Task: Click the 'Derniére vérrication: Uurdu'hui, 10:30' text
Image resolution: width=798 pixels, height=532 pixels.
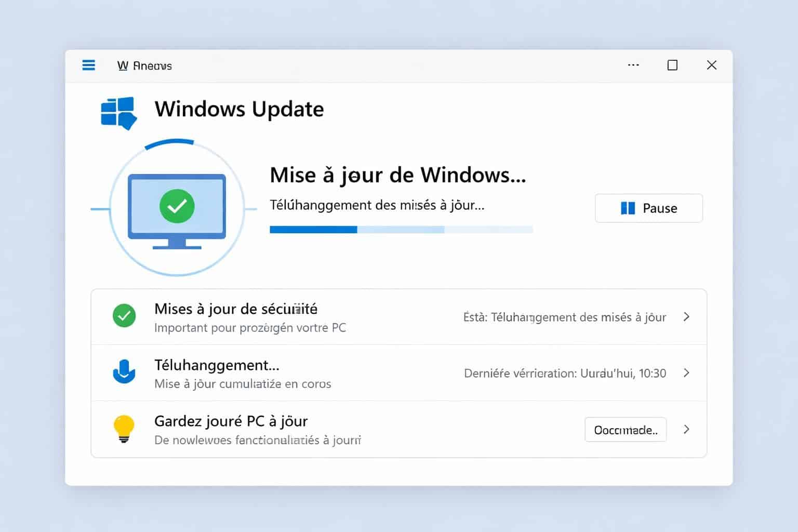Action: (565, 373)
